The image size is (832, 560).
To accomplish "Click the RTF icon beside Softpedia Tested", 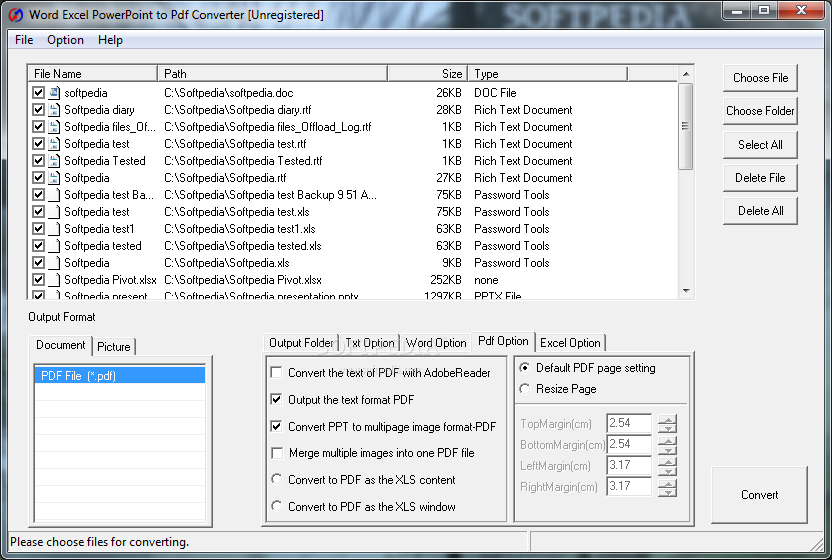I will [x=54, y=161].
